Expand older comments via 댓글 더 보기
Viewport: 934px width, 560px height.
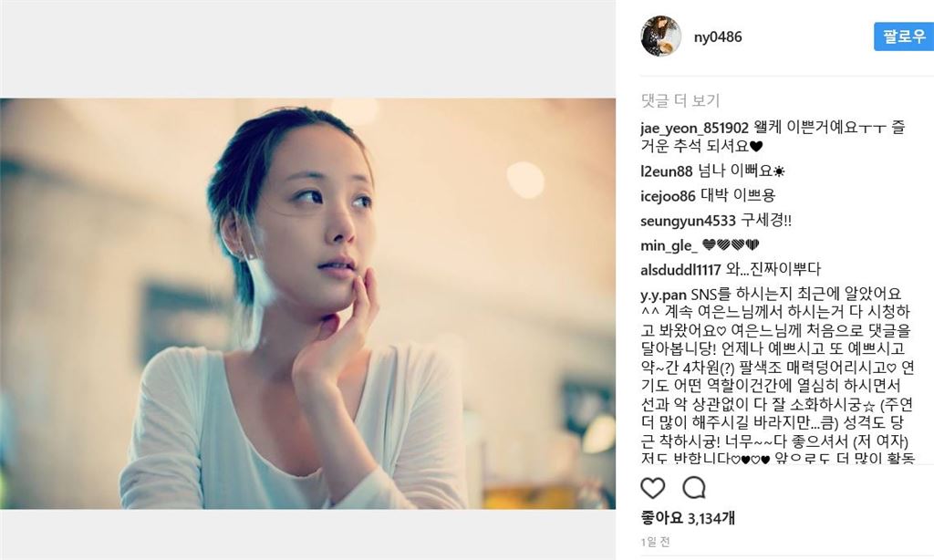pos(680,100)
